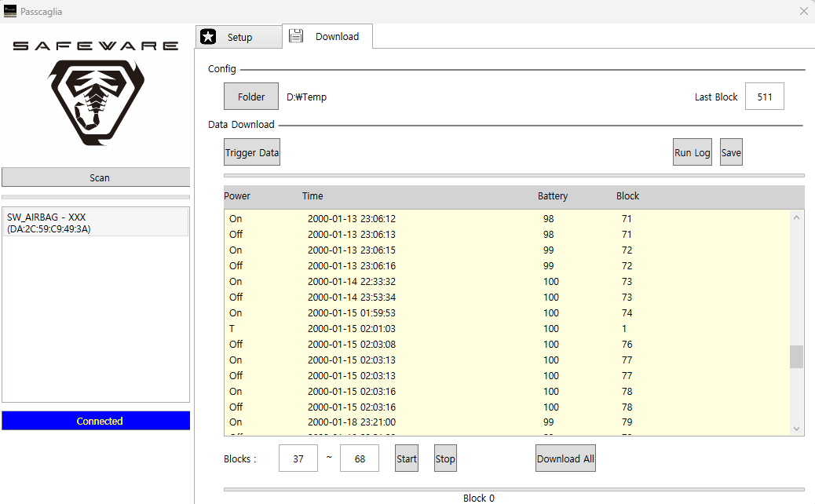Click the Save button
Viewport: 815px width, 504px height.
point(731,152)
